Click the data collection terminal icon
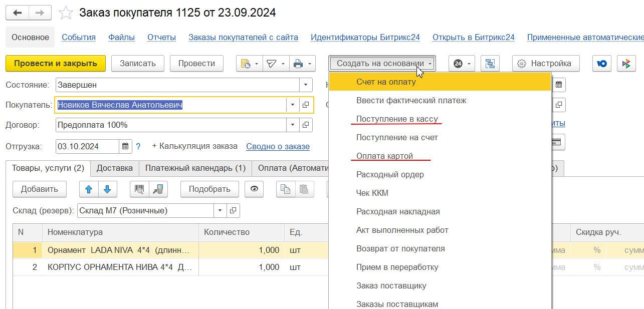644x309 pixels. click(158, 189)
